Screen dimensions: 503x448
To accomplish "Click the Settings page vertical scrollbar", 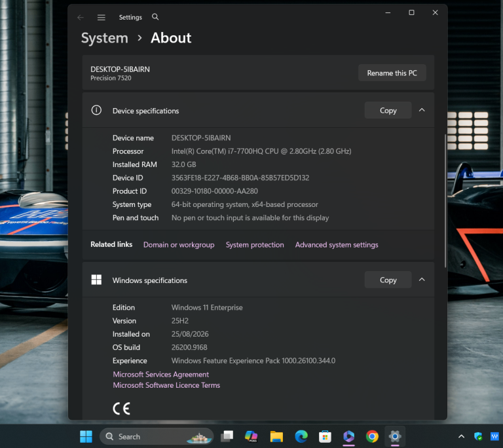I will (445, 200).
